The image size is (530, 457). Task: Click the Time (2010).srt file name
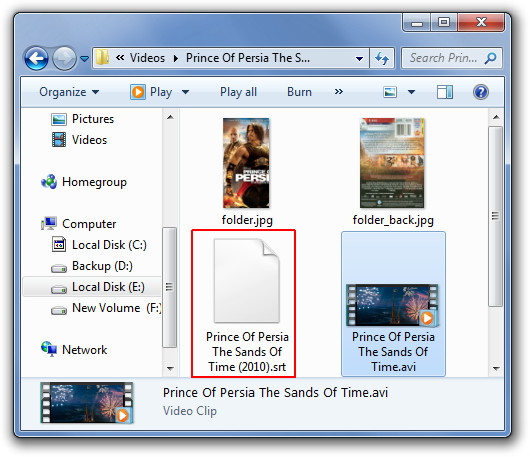click(247, 367)
